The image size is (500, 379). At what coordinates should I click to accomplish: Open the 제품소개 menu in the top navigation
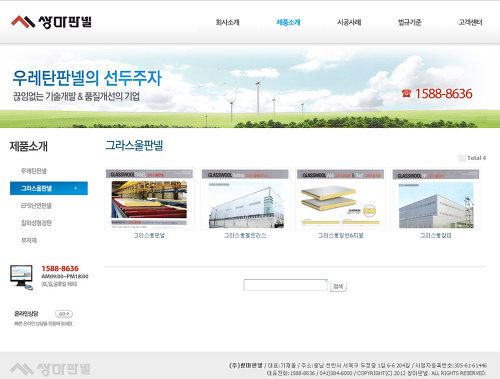pos(288,22)
